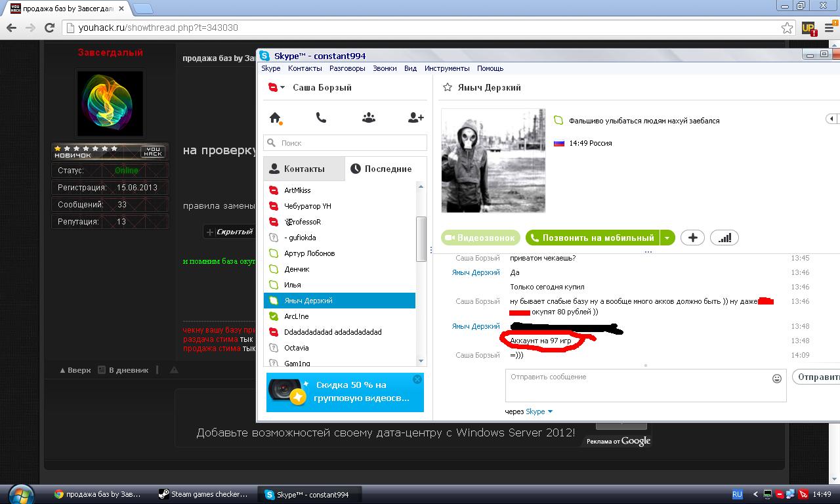Click the Отправить сообщение message input
Viewport: 840px width, 504px height.
click(x=646, y=385)
